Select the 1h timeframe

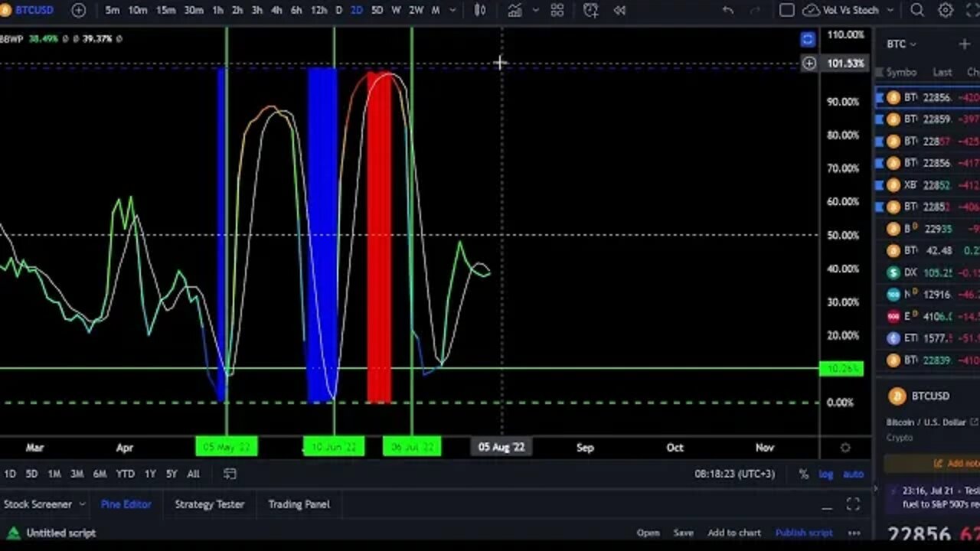[218, 10]
